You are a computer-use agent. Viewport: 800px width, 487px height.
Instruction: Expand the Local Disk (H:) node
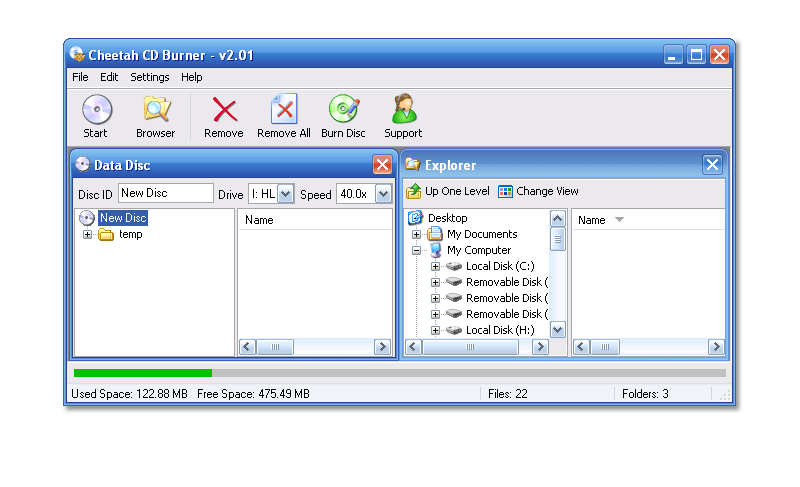435,330
